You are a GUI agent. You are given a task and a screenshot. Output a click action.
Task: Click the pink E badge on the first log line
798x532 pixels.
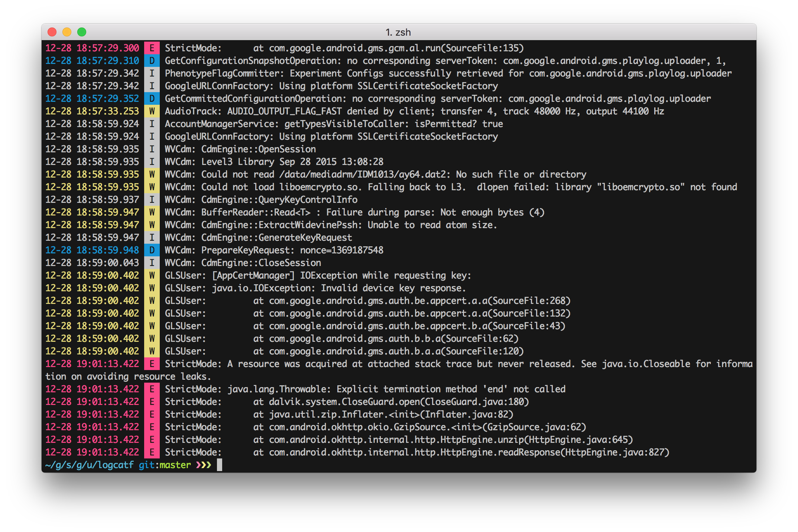[x=152, y=48]
